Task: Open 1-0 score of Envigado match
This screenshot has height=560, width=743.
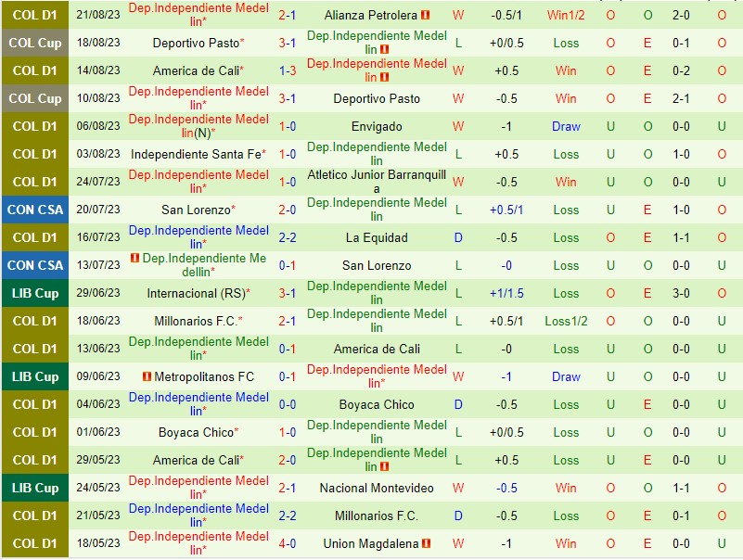Action: coord(288,126)
